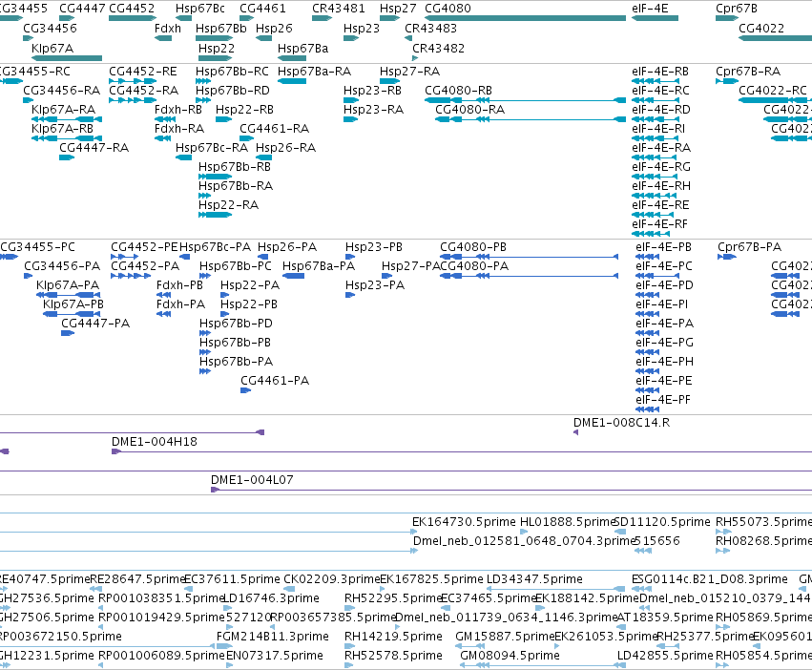Click protein Hsp23-PA
Viewport: 812px width, 670px height.
tap(374, 285)
